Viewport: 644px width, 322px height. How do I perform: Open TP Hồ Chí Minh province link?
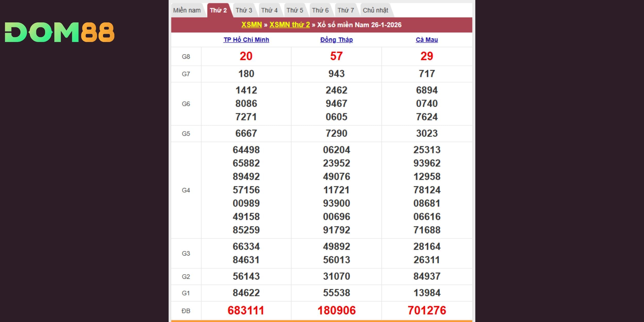tap(246, 40)
